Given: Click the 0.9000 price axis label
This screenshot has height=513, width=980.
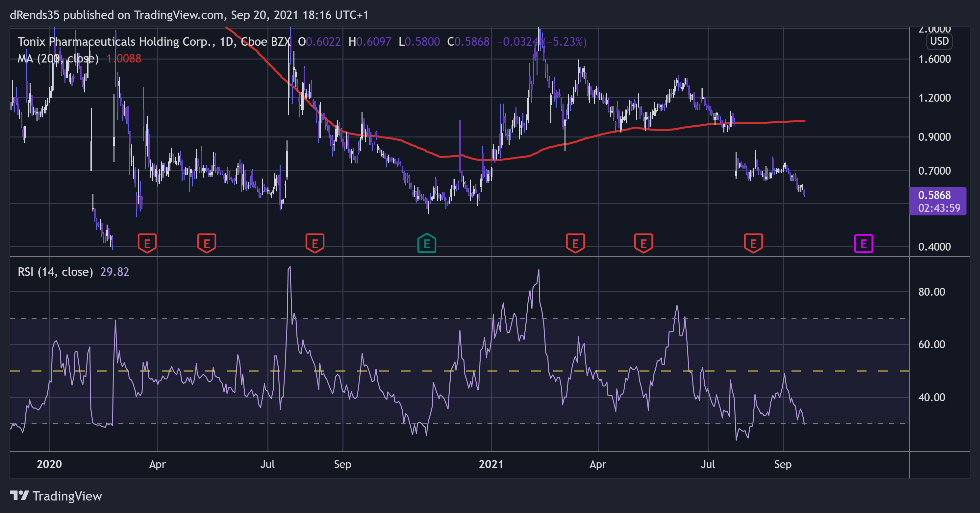Looking at the screenshot, I should [934, 137].
